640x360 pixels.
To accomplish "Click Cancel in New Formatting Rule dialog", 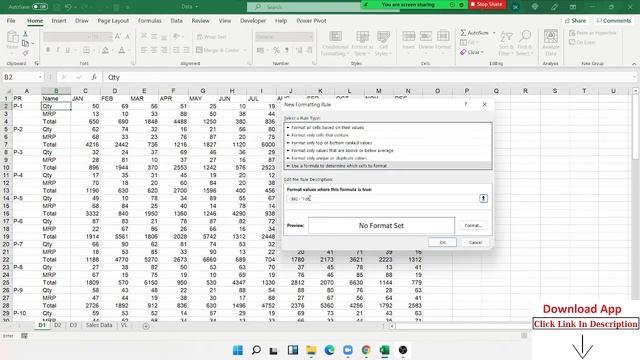I will [475, 242].
